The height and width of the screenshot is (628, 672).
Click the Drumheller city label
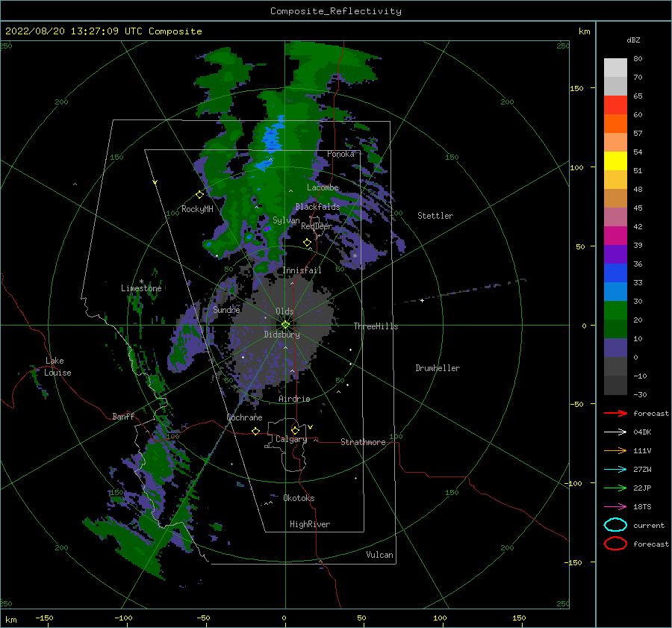pos(438,368)
